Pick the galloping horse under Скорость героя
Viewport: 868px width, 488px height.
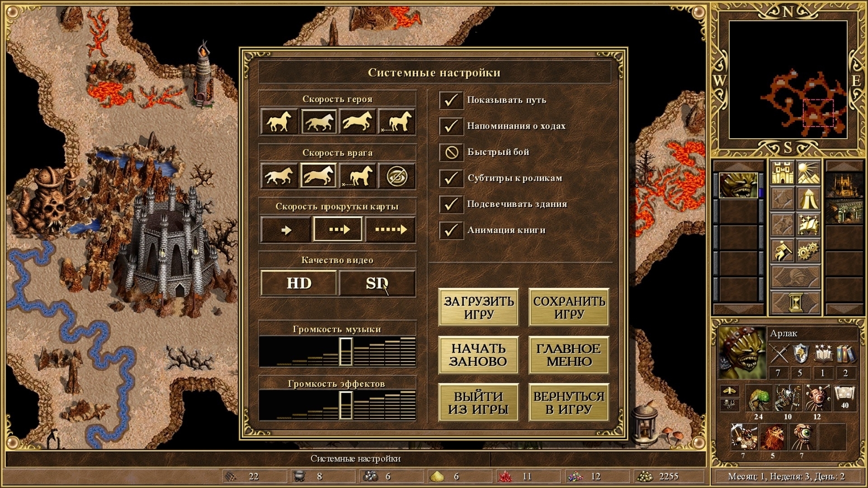pyautogui.click(x=357, y=121)
